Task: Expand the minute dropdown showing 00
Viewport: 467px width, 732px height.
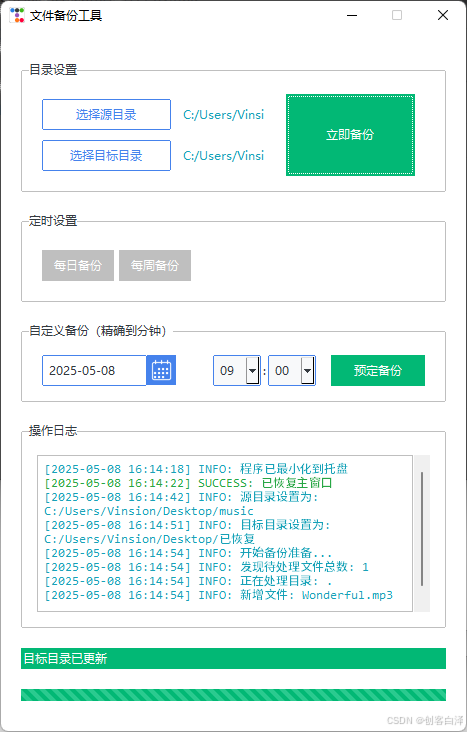Action: [x=308, y=371]
